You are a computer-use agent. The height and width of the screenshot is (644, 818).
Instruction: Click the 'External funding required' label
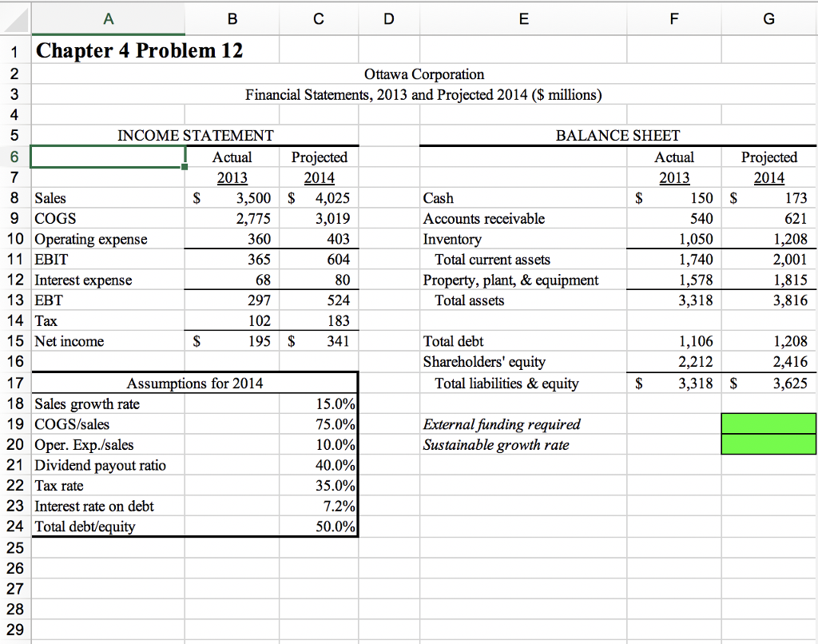(x=502, y=423)
